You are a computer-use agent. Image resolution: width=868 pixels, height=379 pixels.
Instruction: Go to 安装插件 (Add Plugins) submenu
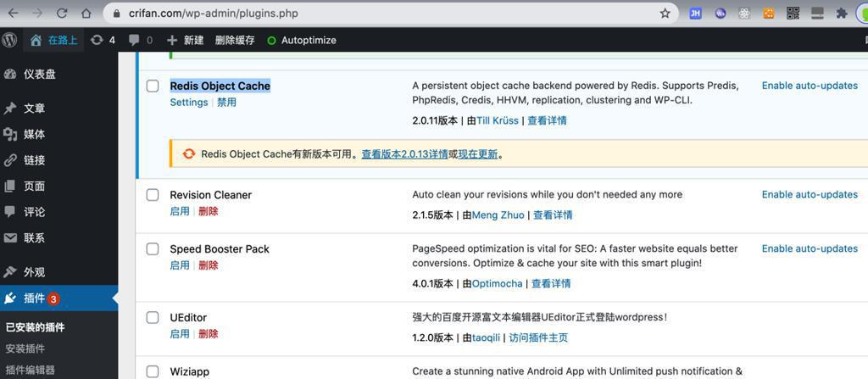pos(25,348)
